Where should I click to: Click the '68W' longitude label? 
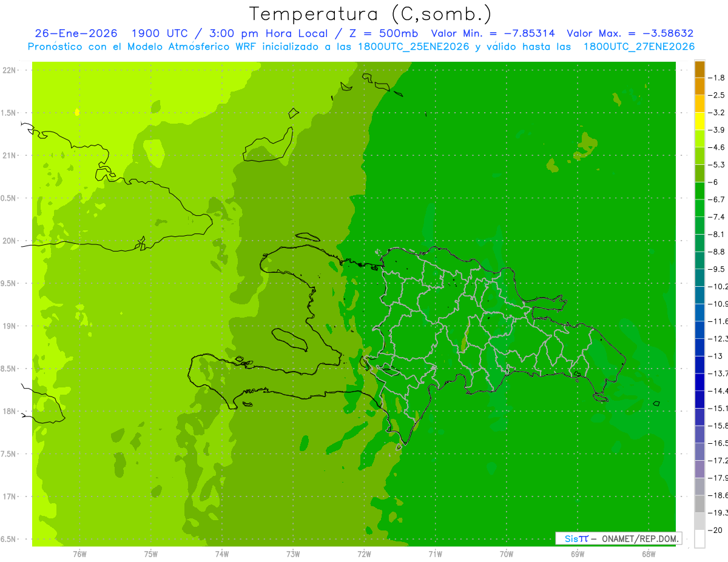(x=649, y=554)
